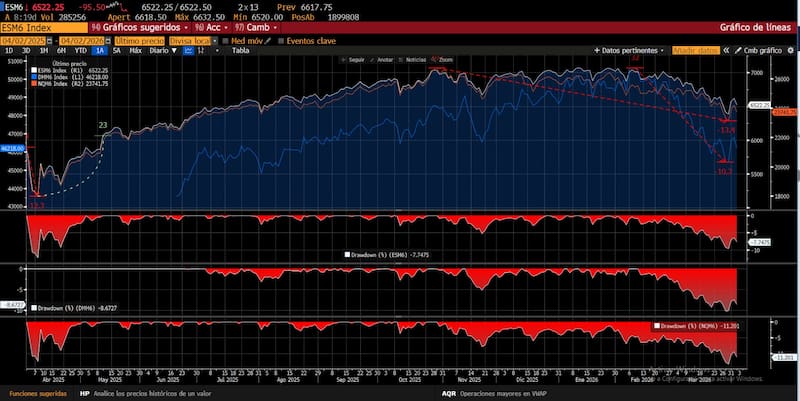The height and width of the screenshot is (401, 800).
Task: Click the NQM6 Index red legend swatch
Action: [x=35, y=85]
